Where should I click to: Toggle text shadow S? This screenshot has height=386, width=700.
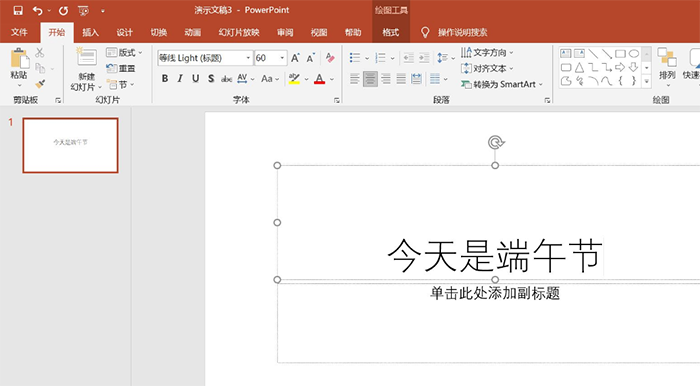point(211,79)
